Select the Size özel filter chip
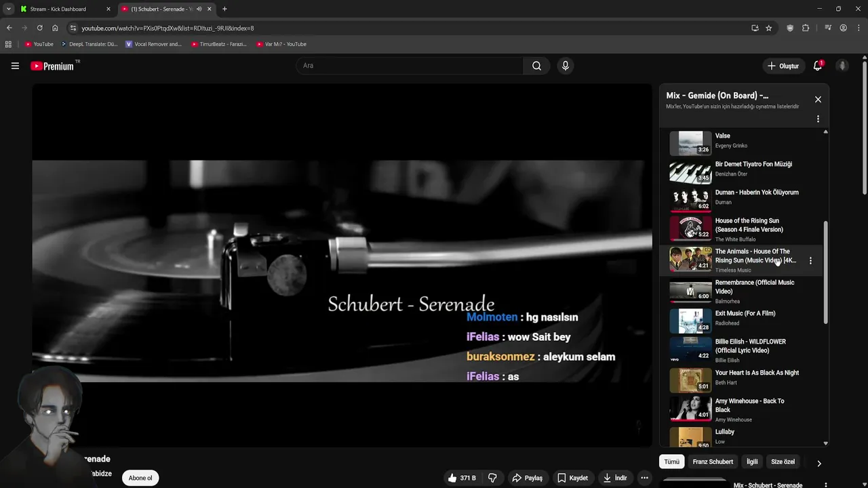The image size is (868, 488). [x=783, y=462]
